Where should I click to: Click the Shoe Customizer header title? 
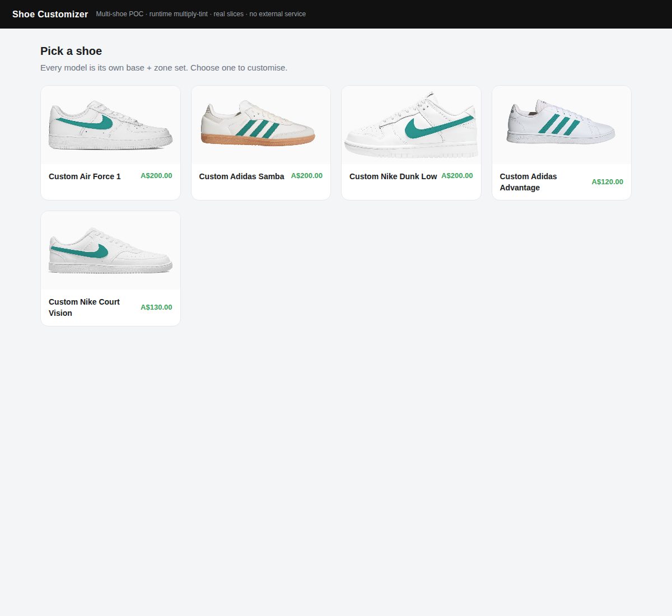coord(50,14)
